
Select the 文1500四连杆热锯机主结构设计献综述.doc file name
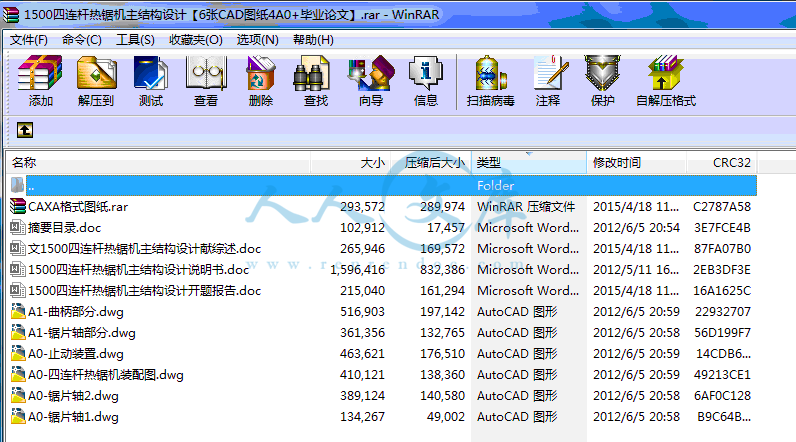point(145,249)
